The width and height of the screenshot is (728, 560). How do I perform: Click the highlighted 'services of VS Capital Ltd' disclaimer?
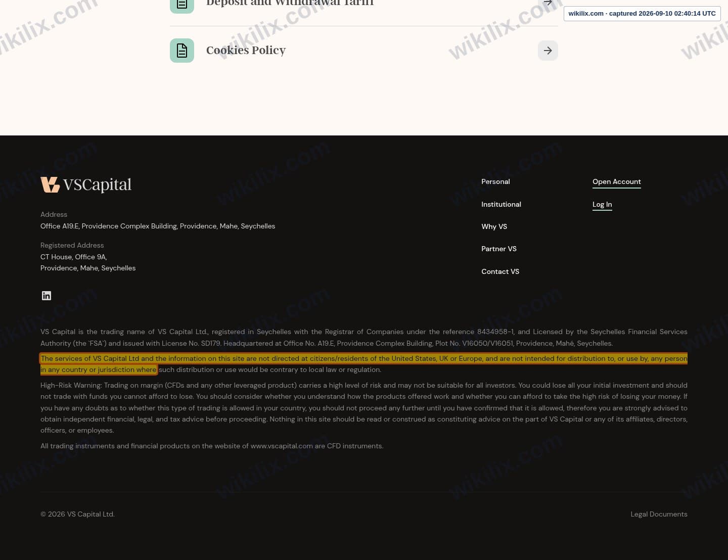tap(364, 364)
